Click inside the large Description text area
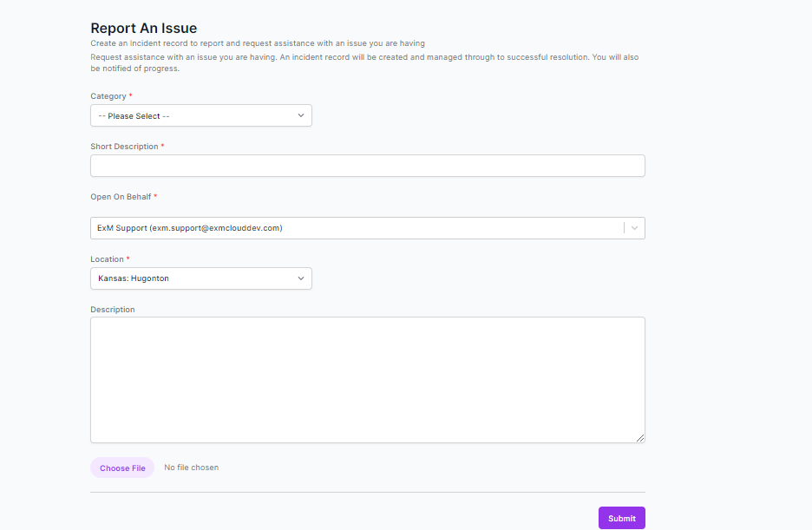Viewport: 812px width, 530px height. [368, 380]
